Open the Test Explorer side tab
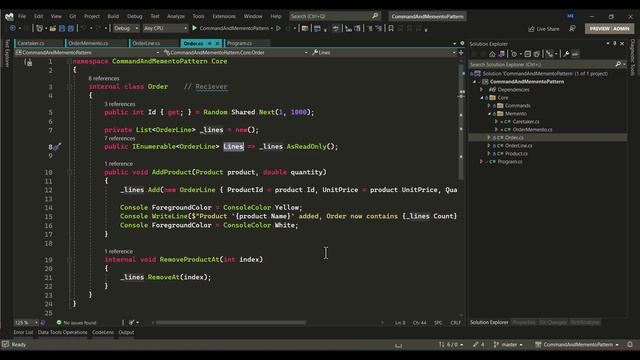 coord(6,53)
